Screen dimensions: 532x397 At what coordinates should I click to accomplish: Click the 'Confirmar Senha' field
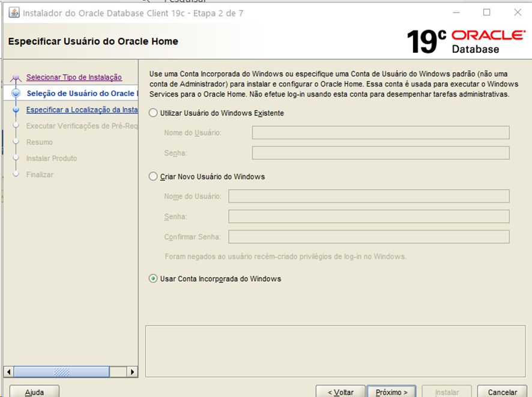click(x=369, y=237)
